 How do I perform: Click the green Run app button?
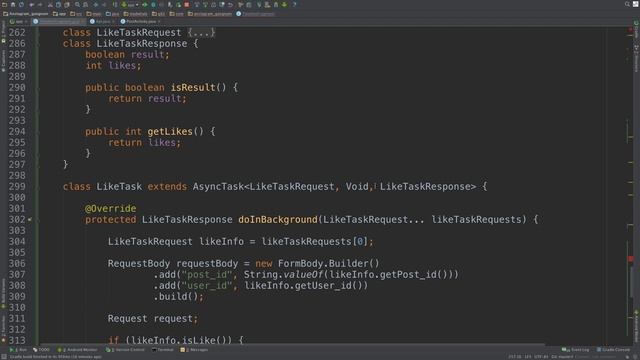click(x=145, y=4)
